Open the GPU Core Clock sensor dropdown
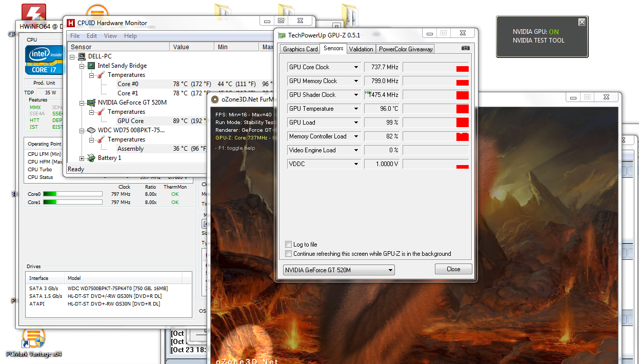Image resolution: width=639 pixels, height=364 pixels. (x=356, y=67)
